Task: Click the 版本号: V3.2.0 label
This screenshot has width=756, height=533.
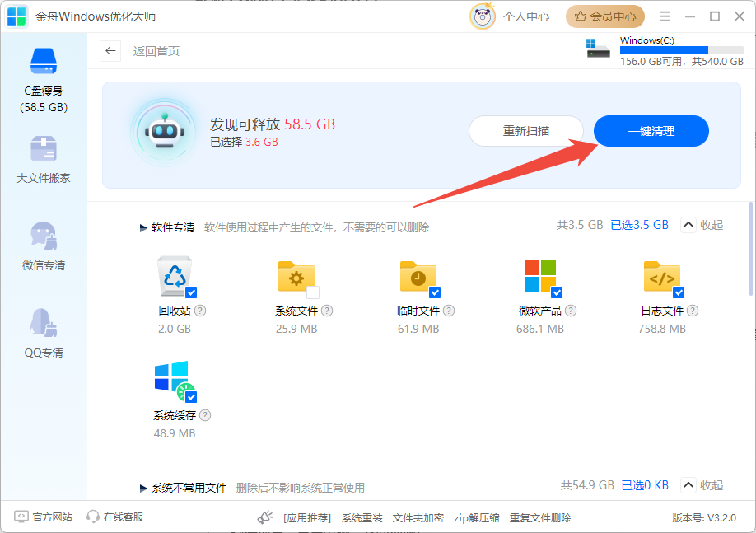Action: [704, 518]
